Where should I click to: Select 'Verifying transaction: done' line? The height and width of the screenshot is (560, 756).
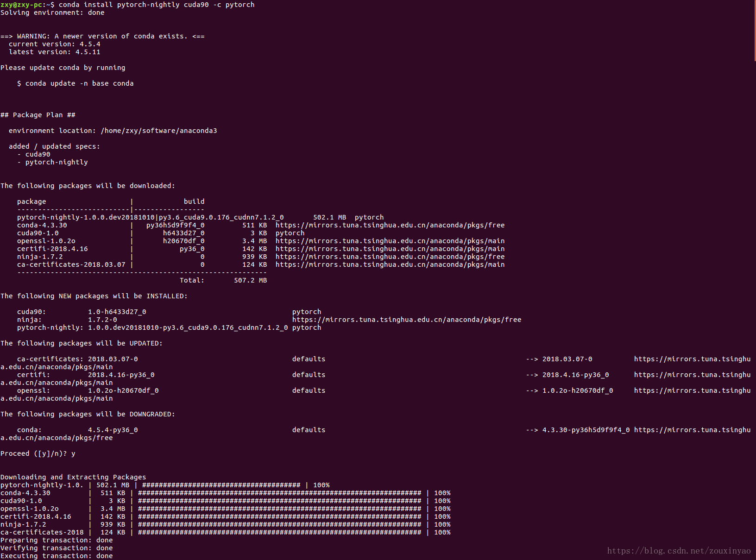click(57, 548)
